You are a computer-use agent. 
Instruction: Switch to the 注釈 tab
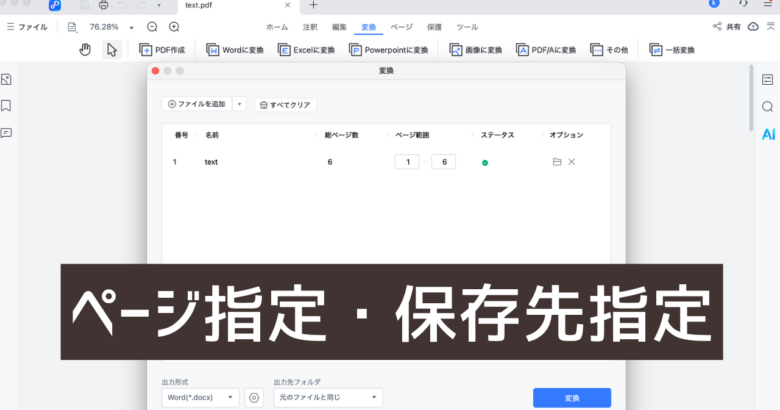point(310,27)
